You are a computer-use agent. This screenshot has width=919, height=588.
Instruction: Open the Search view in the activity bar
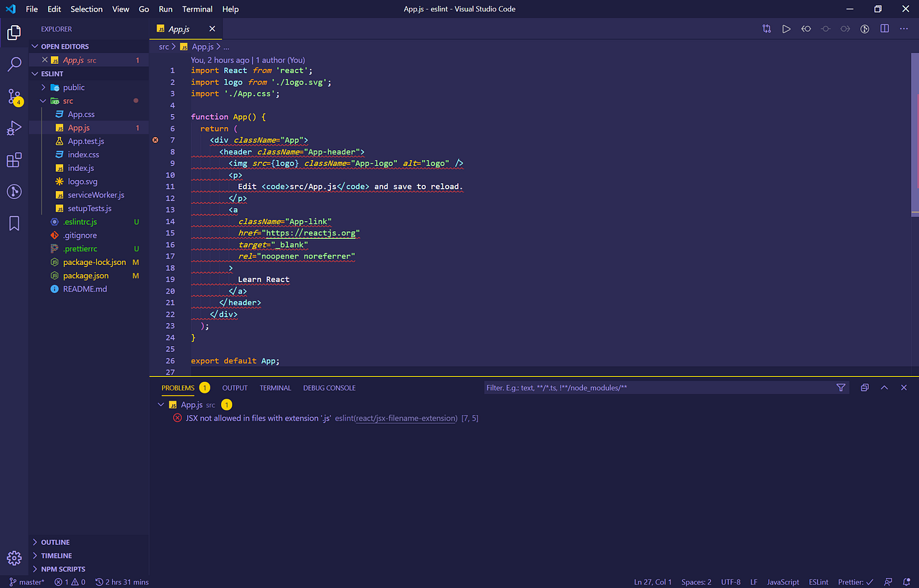coord(14,64)
